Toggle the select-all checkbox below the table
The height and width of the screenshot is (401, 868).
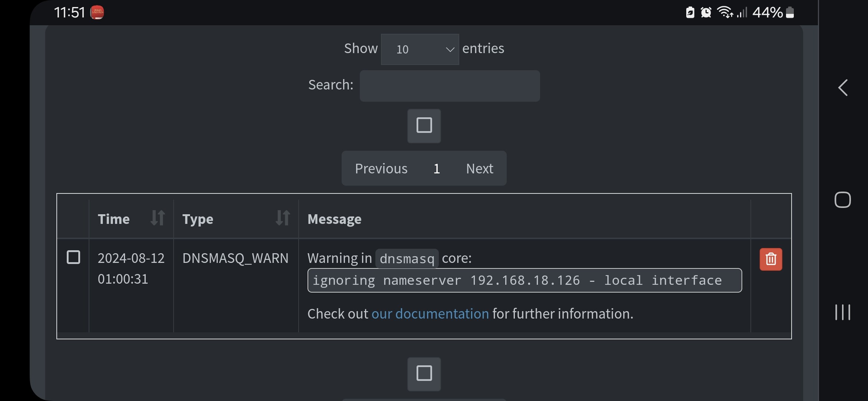pos(424,374)
